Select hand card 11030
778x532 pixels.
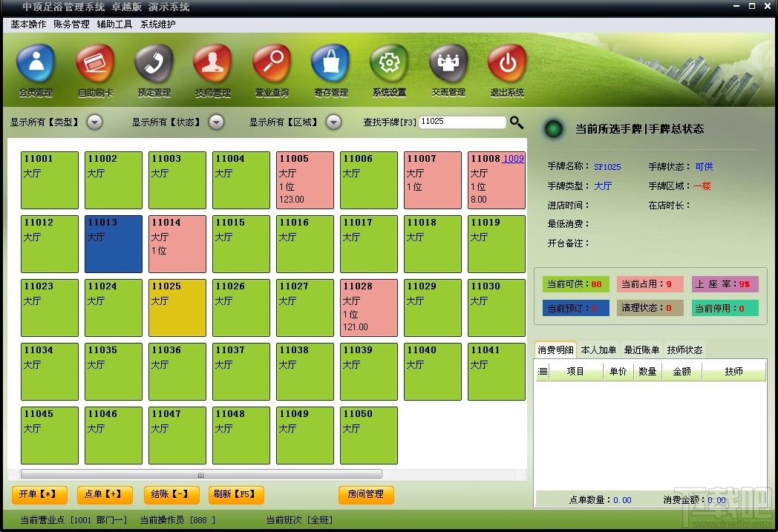pos(496,308)
